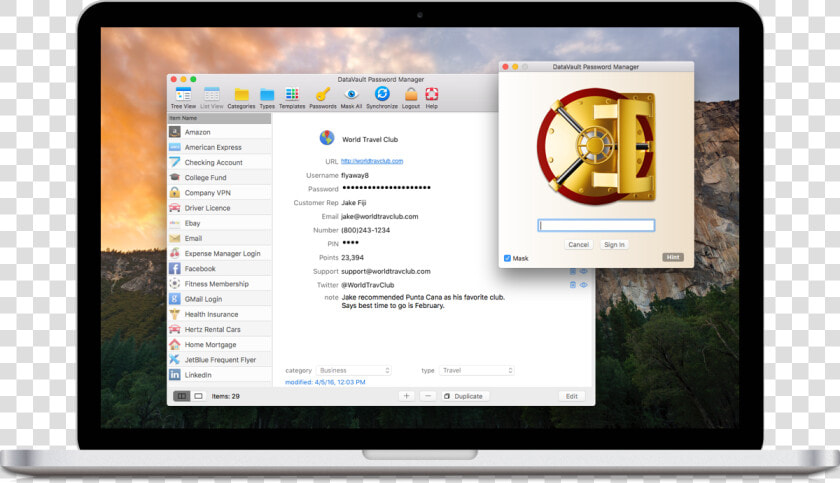The image size is (840, 483).
Task: Click Points value 23,394
Action: coord(352,258)
